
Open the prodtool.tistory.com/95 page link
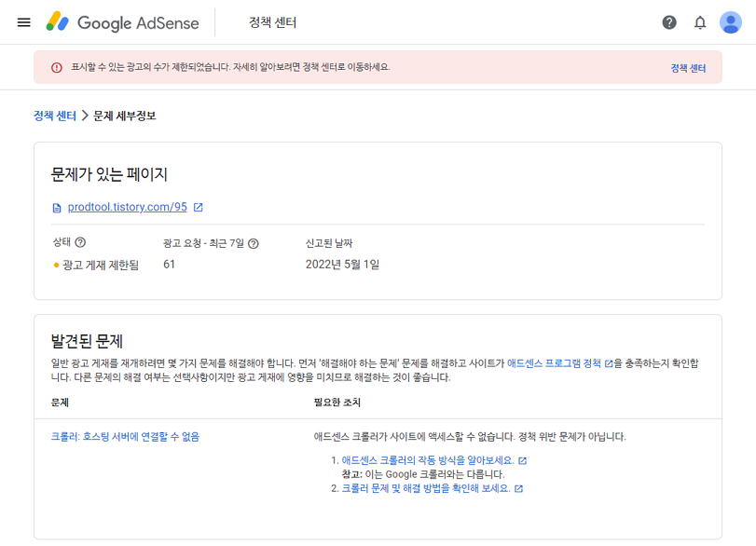coord(128,207)
